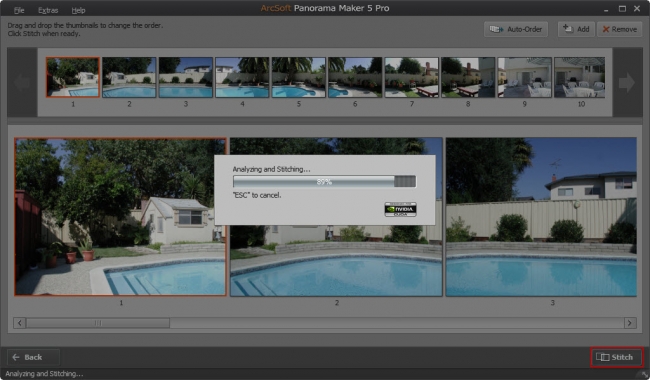Click the Add button
This screenshot has height=380, width=650.
(576, 29)
